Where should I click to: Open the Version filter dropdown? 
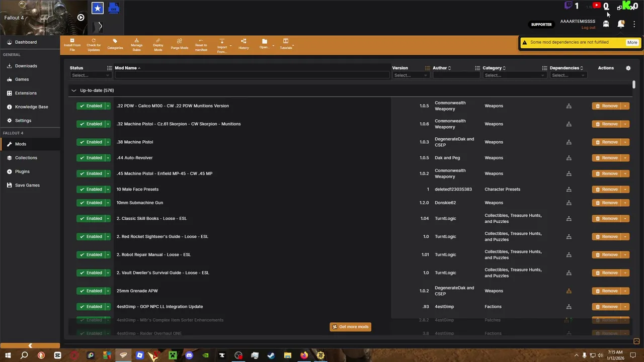pyautogui.click(x=411, y=75)
